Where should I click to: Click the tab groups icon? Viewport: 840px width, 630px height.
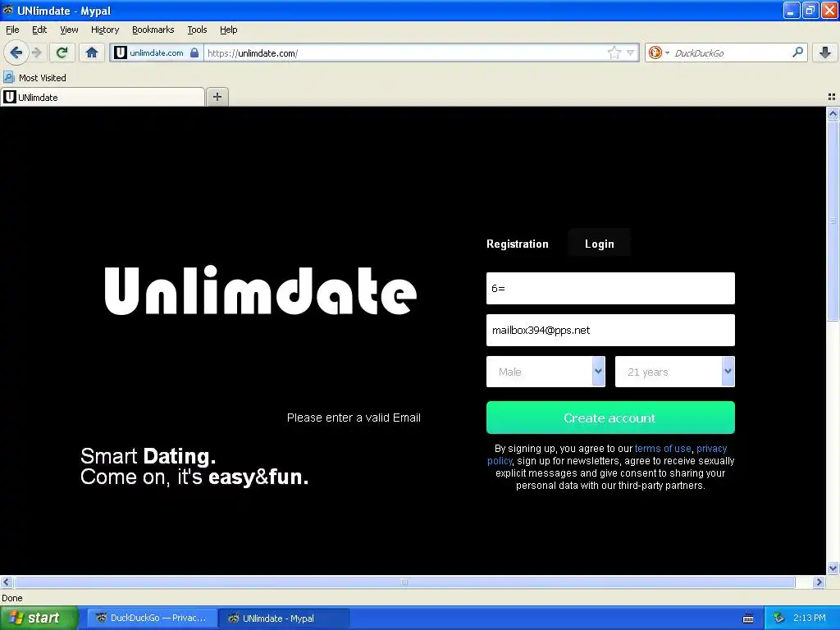(x=832, y=97)
